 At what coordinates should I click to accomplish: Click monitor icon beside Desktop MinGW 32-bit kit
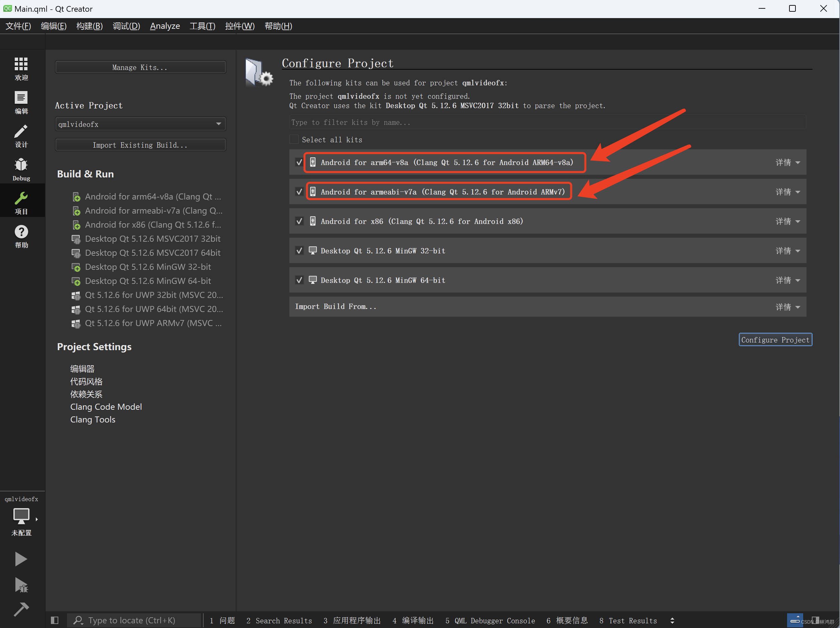pyautogui.click(x=312, y=250)
